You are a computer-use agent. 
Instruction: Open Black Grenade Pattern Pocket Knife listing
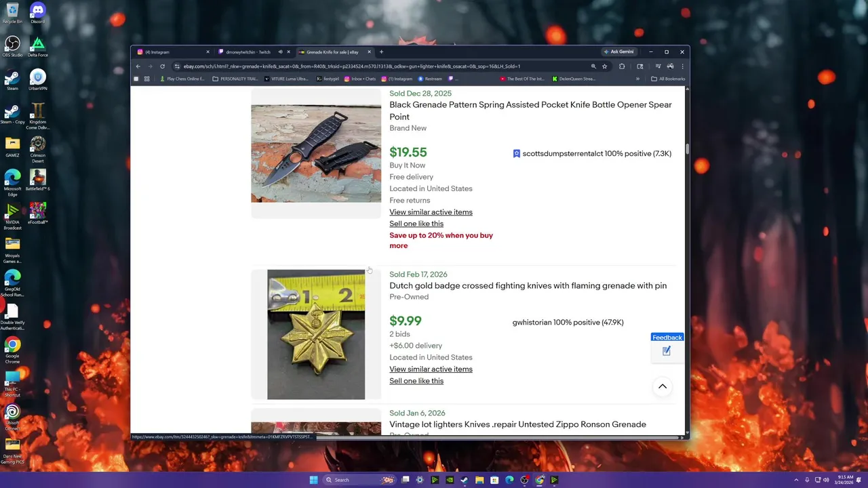pyautogui.click(x=530, y=110)
